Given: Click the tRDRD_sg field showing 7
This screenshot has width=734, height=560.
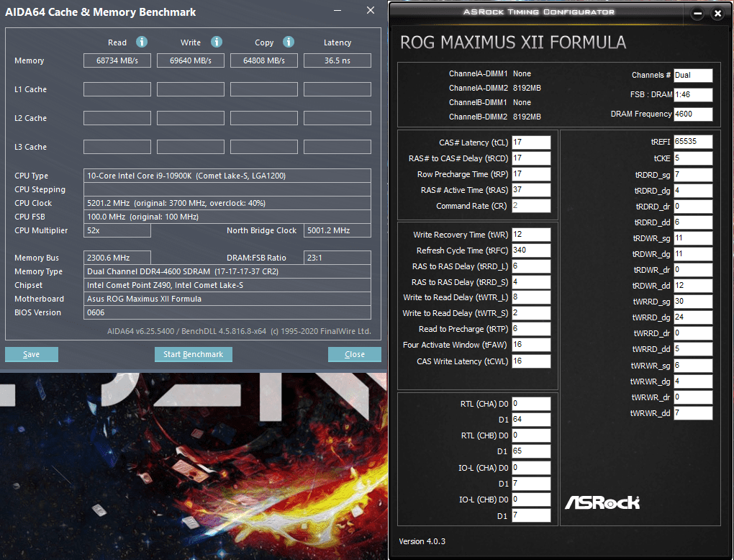Looking at the screenshot, I should pos(693,175).
